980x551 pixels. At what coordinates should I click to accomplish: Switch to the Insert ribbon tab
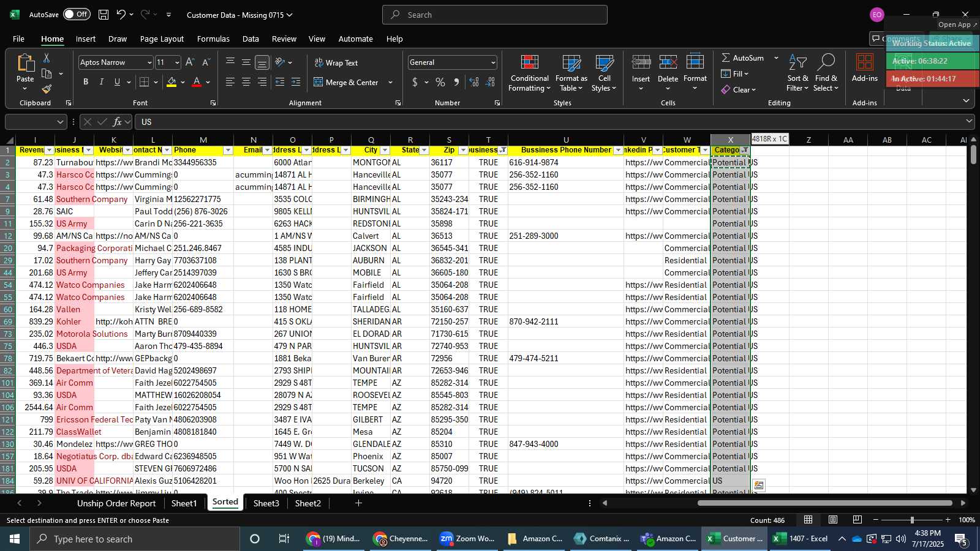(86, 39)
